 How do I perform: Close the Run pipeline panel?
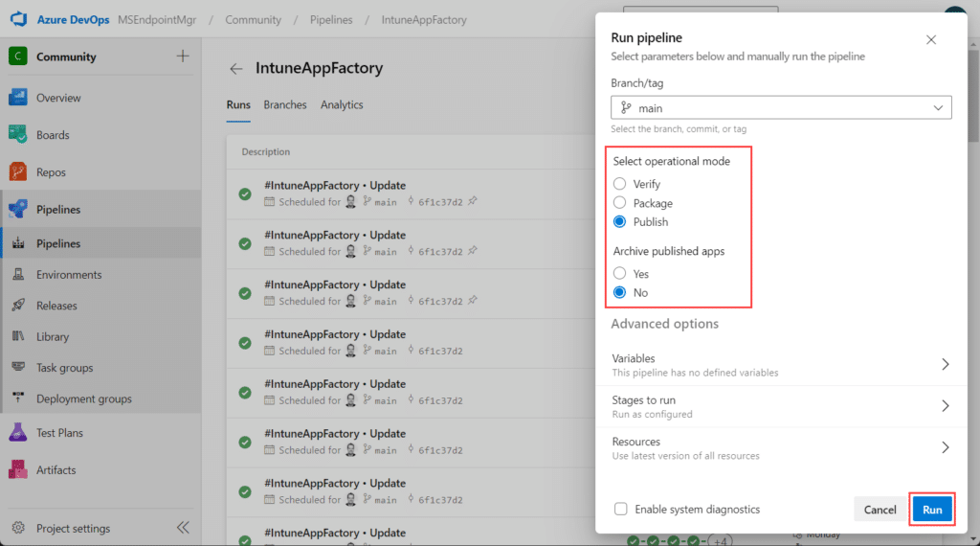point(930,40)
